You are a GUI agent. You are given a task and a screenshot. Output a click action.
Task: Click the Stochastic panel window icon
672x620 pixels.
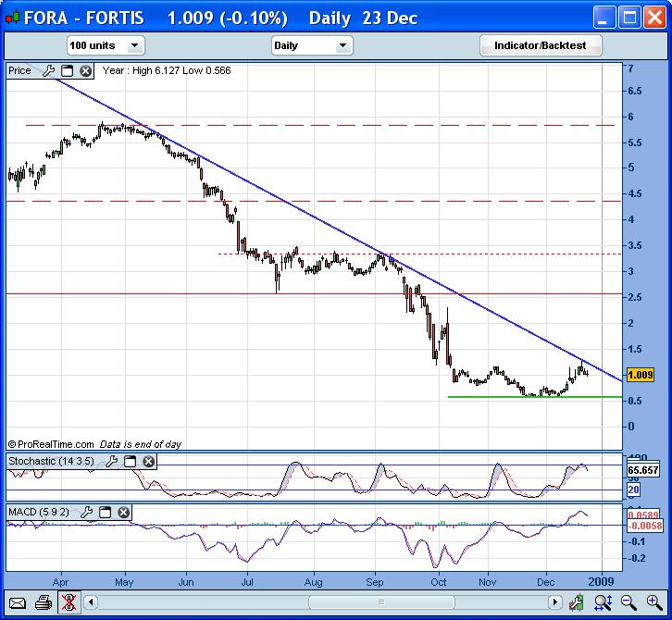(x=130, y=461)
